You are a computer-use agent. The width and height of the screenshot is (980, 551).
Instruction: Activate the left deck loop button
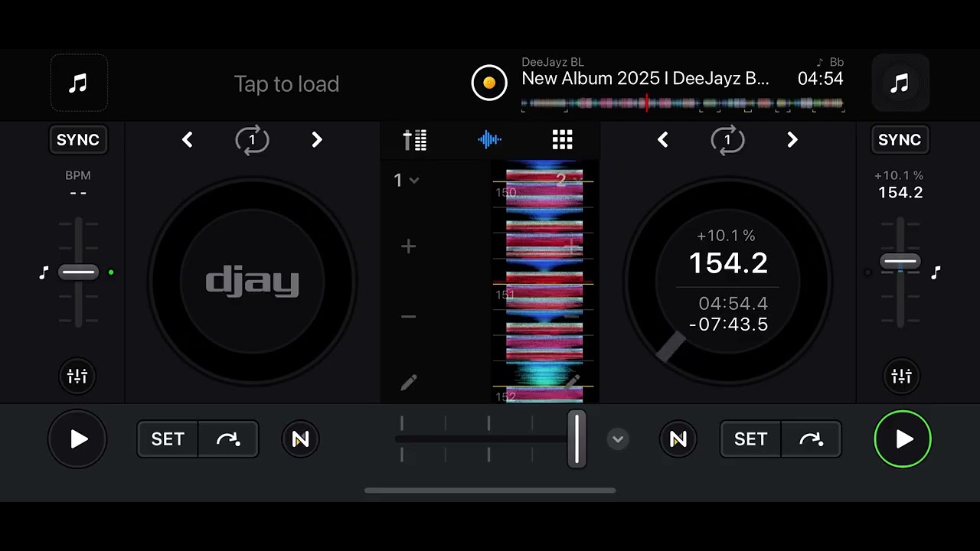252,140
